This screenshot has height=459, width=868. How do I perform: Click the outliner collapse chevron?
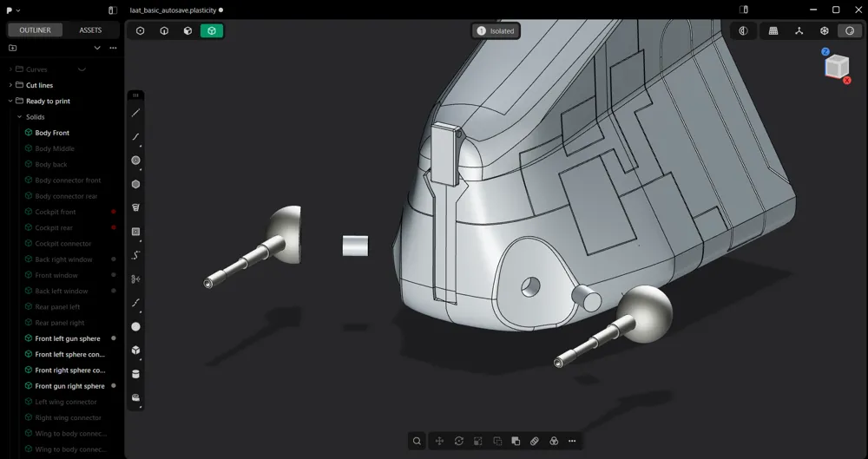point(97,49)
